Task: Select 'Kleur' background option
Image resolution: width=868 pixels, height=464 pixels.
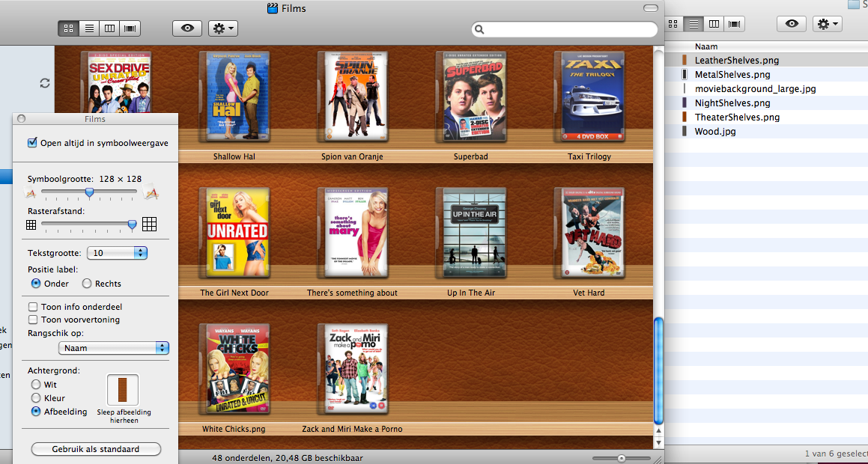Action: click(36, 397)
